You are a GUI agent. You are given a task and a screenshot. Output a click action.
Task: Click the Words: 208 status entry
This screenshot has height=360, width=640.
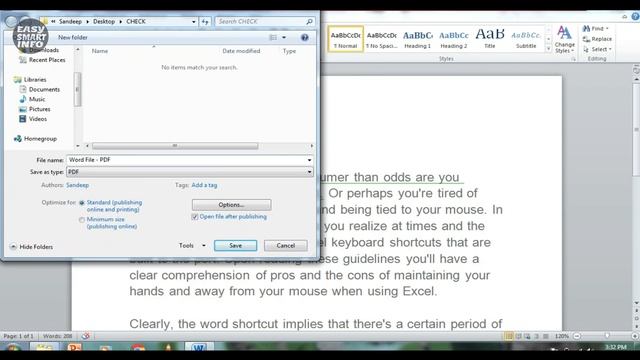(58, 336)
